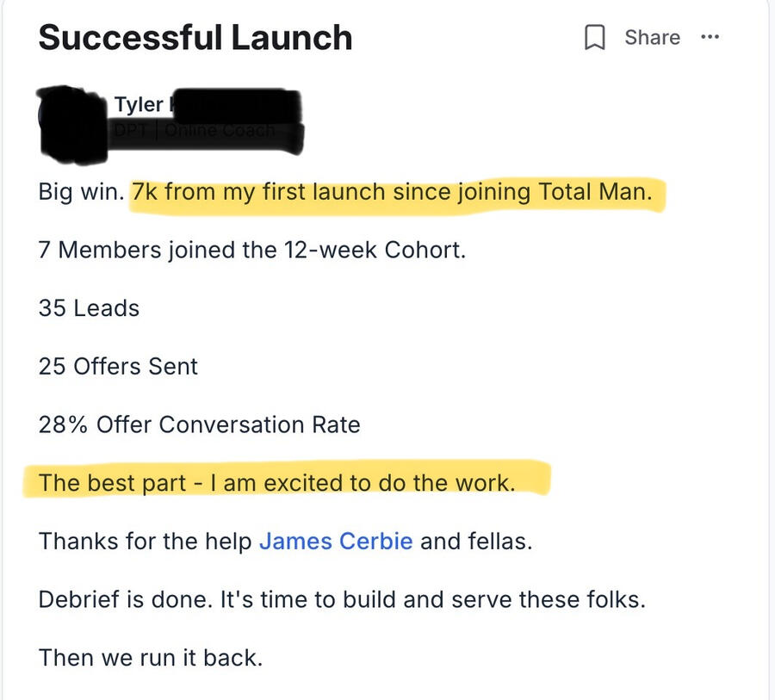The width and height of the screenshot is (775, 700).
Task: Click the 'Debrief is done' sentence
Action: click(342, 599)
